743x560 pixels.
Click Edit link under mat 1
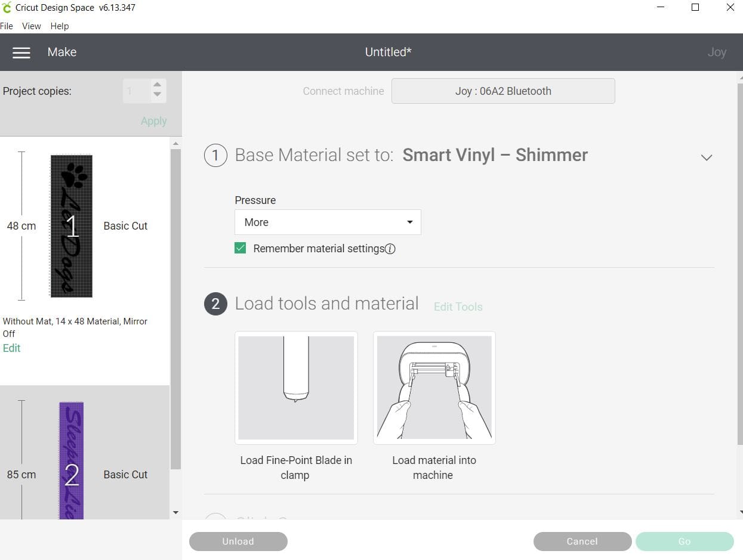[x=12, y=348]
